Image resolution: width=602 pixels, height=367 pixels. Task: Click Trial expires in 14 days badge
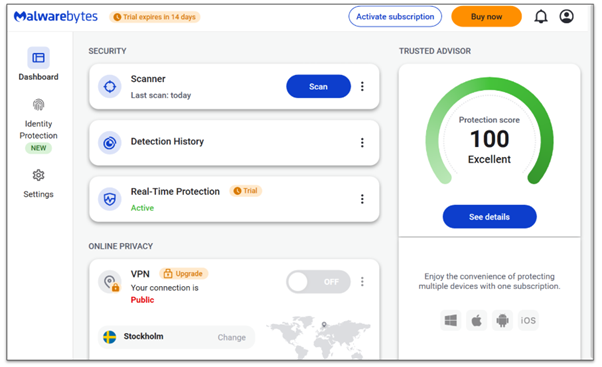[x=155, y=17]
